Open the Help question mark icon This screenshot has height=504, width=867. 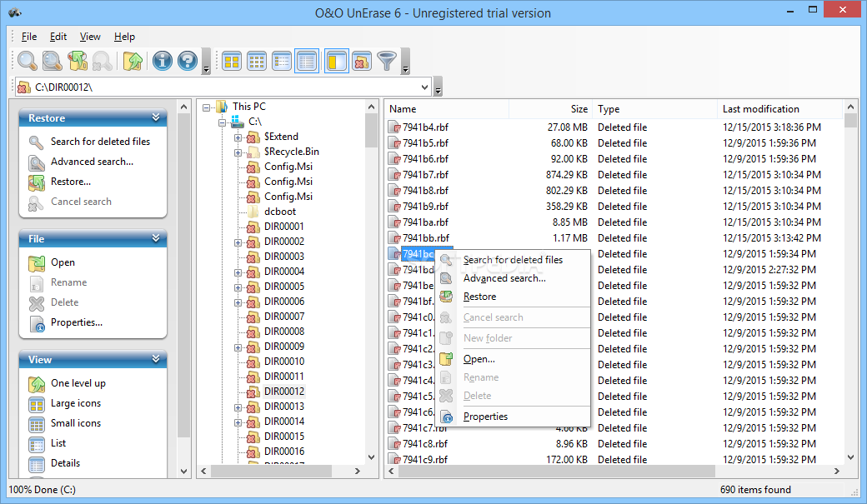pos(188,61)
